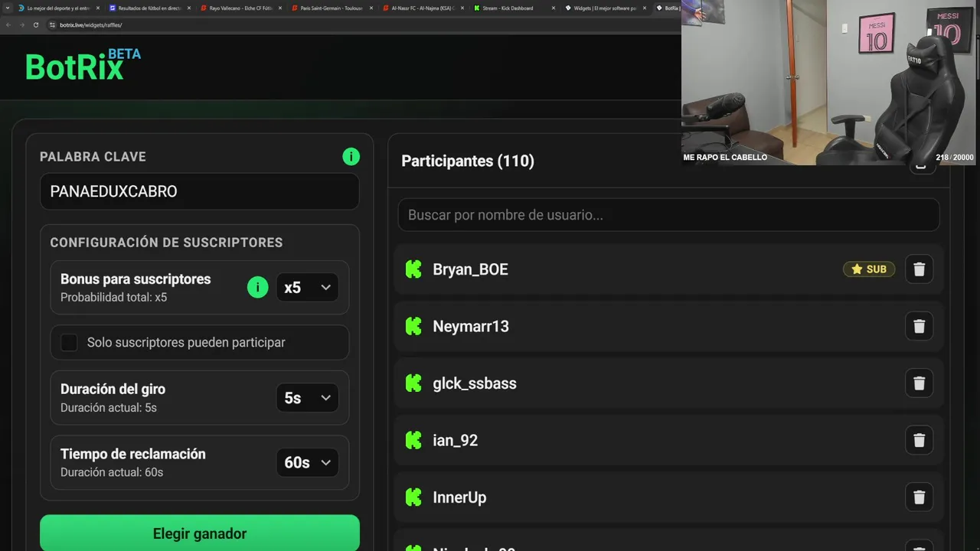This screenshot has width=980, height=551.
Task: Open the 5s Duración del giro dropdown
Action: coord(307,398)
